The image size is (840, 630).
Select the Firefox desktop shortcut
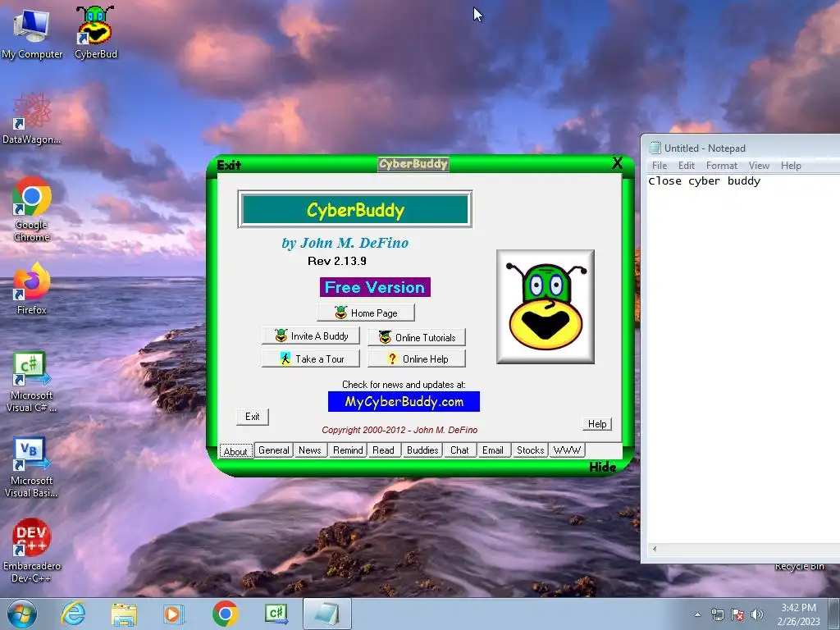point(32,288)
